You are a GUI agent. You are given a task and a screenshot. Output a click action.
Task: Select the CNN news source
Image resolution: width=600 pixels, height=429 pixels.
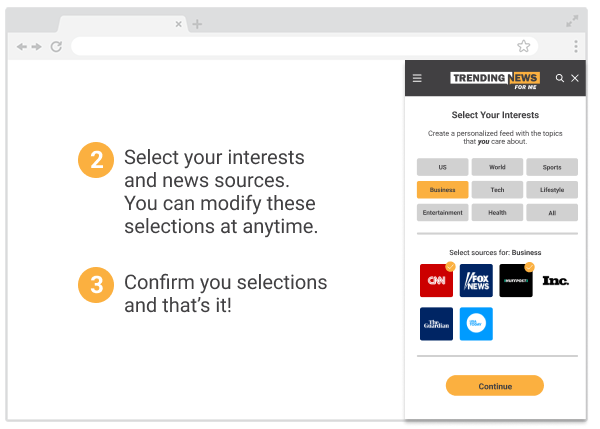436,281
